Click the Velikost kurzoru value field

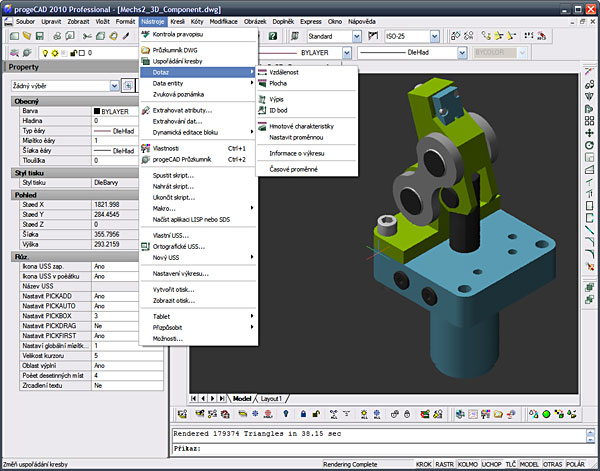tap(127, 356)
